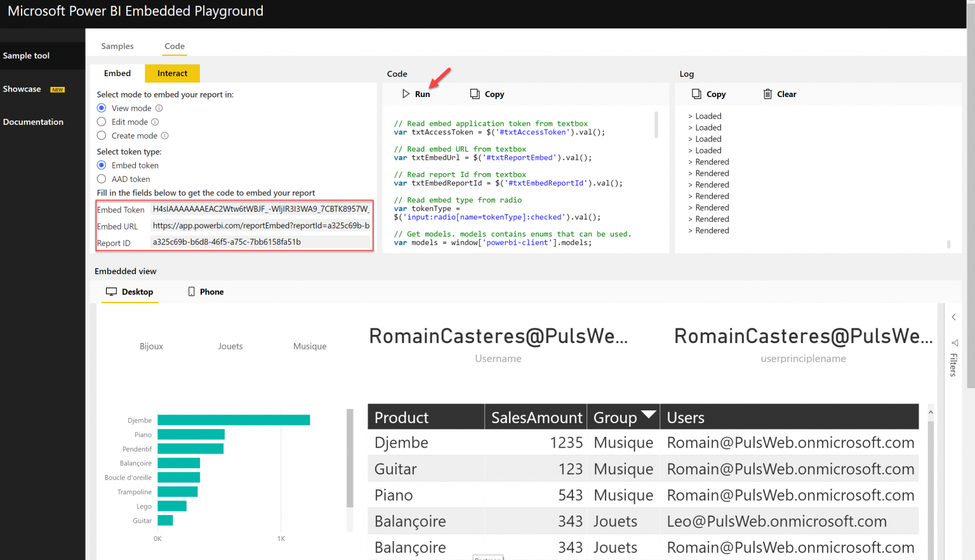Viewport: 975px width, 560px height.
Task: Open the info tooltip beside Create mode
Action: (165, 135)
